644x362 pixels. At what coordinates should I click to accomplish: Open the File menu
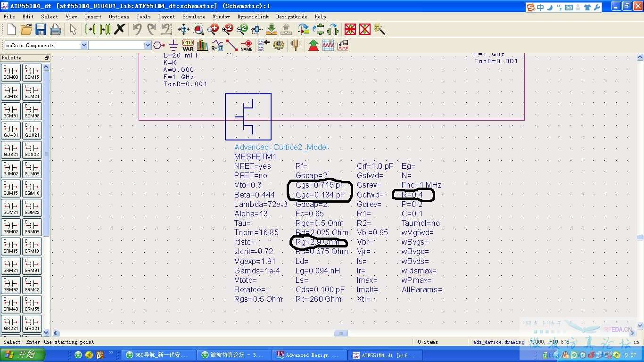point(9,16)
